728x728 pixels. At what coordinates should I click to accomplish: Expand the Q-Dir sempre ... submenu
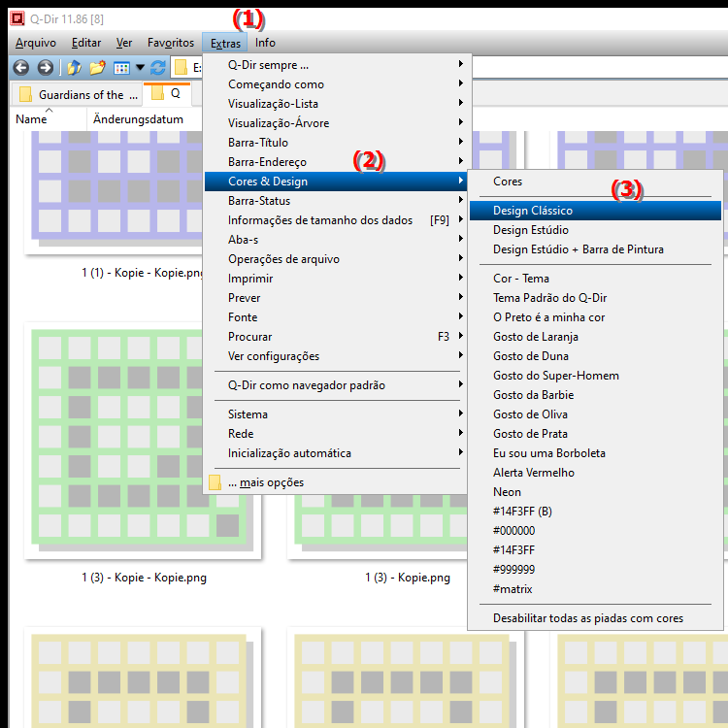(x=336, y=65)
